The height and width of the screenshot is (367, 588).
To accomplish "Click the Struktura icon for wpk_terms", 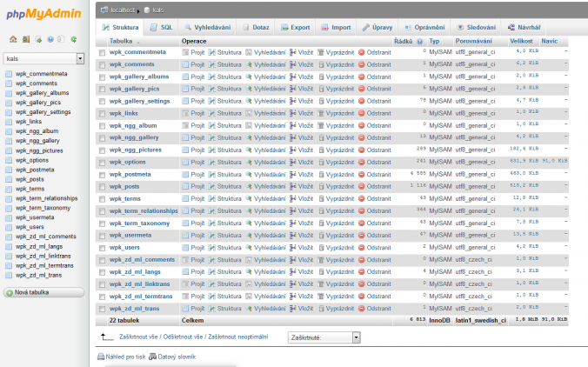I will click(x=212, y=198).
